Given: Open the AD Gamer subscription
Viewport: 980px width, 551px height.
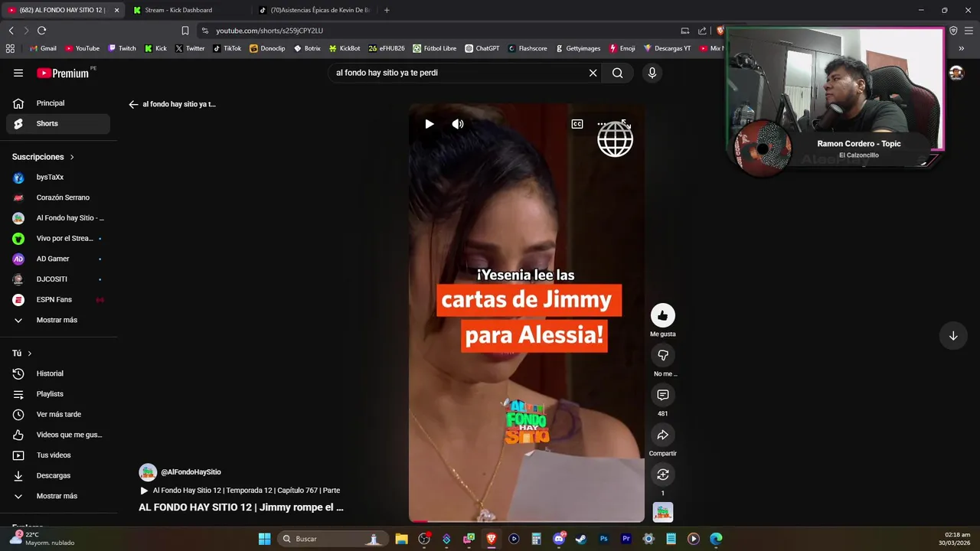Looking at the screenshot, I should point(58,259).
